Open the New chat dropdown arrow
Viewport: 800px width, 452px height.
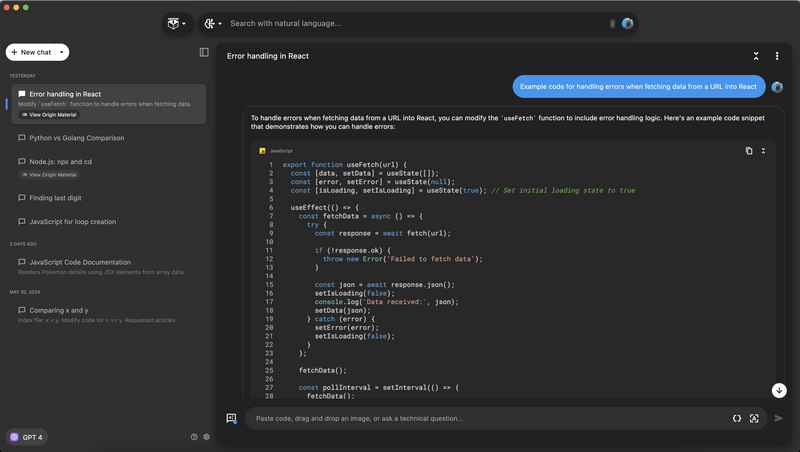point(62,52)
